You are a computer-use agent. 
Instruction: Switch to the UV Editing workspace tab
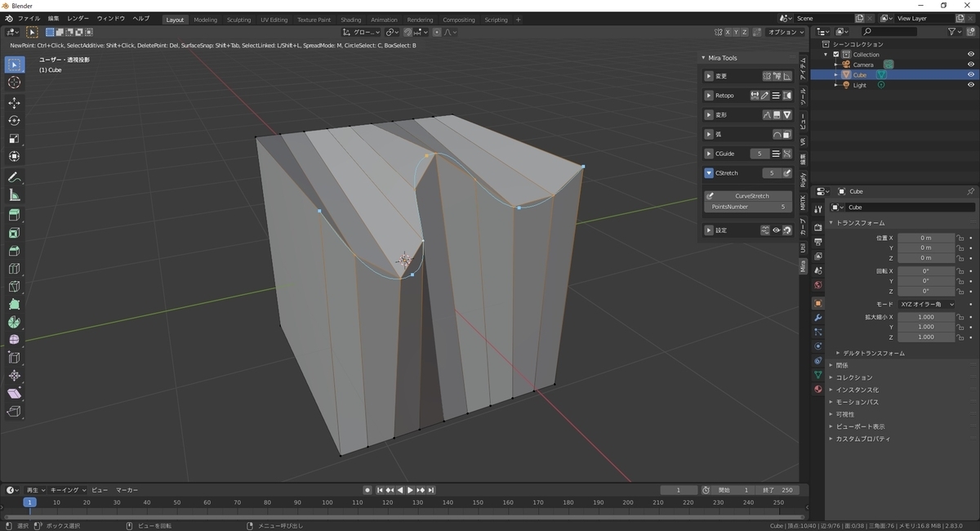coord(274,20)
